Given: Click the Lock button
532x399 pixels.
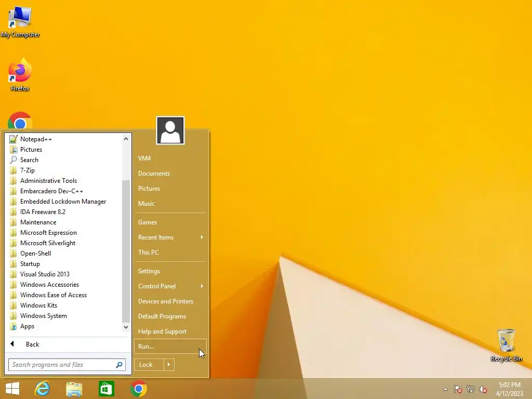Looking at the screenshot, I should click(x=149, y=365).
